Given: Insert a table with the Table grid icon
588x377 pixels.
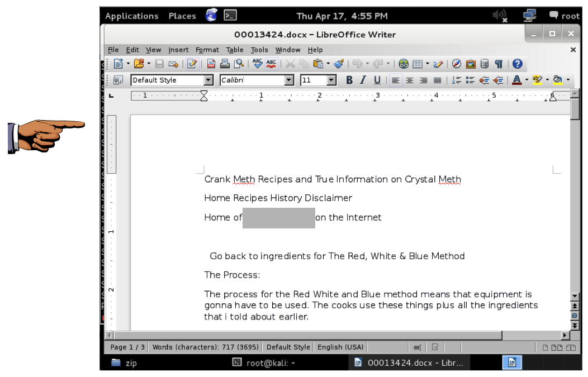Looking at the screenshot, I should pos(418,64).
